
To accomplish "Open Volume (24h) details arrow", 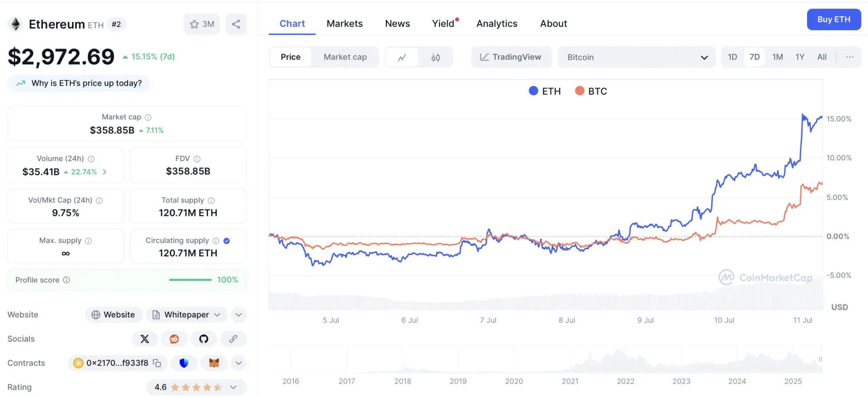I will pos(105,172).
